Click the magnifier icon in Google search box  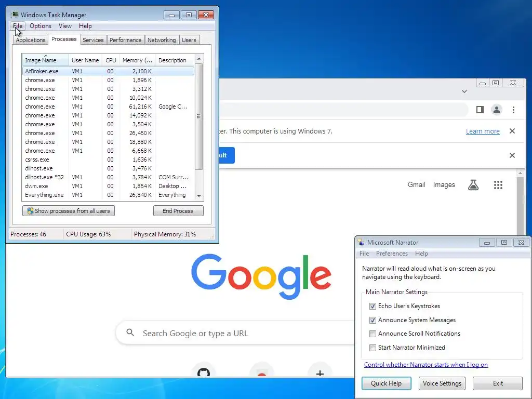coord(130,332)
